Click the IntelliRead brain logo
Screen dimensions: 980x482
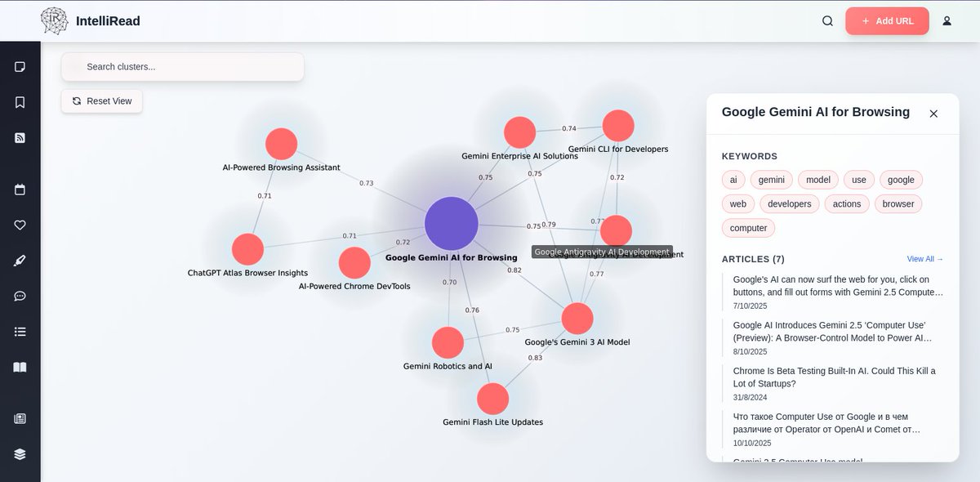(x=54, y=20)
